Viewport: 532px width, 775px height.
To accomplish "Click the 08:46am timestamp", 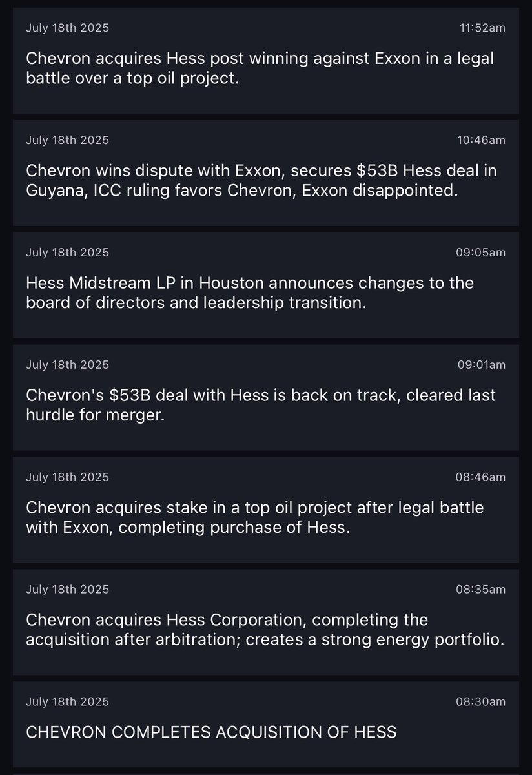I will (x=482, y=477).
